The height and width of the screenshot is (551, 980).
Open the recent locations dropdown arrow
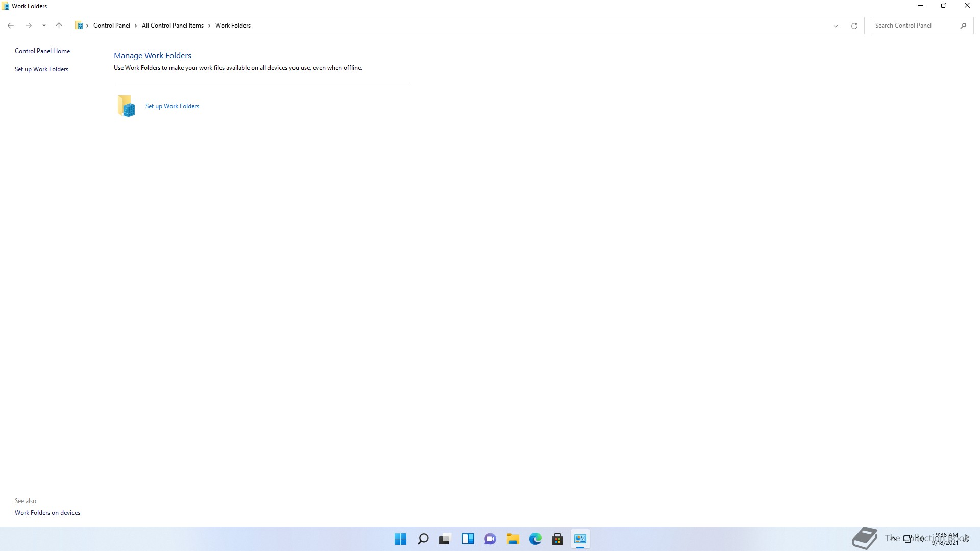point(44,26)
